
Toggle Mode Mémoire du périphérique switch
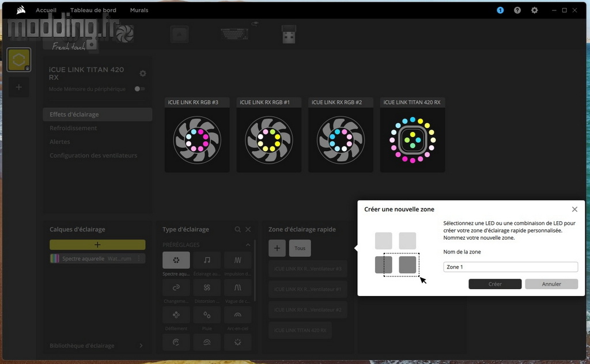pyautogui.click(x=139, y=89)
